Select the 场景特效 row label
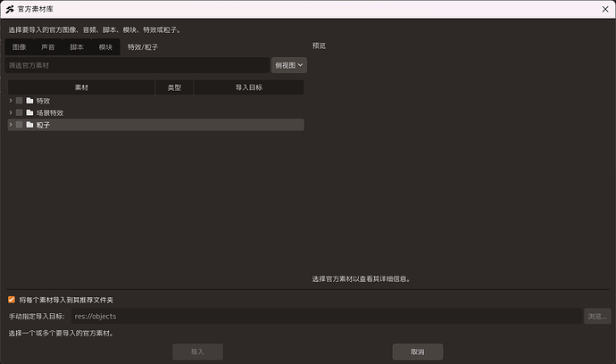This screenshot has width=616, height=364. pos(50,112)
